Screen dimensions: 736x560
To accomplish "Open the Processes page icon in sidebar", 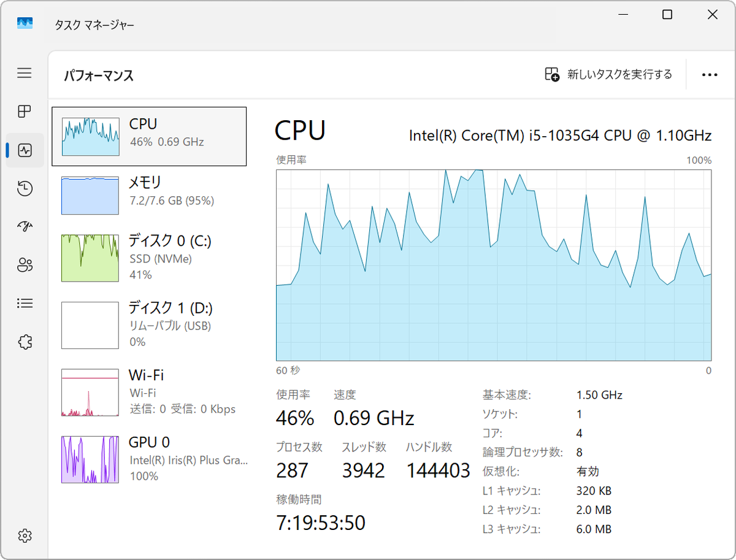I will 25,111.
